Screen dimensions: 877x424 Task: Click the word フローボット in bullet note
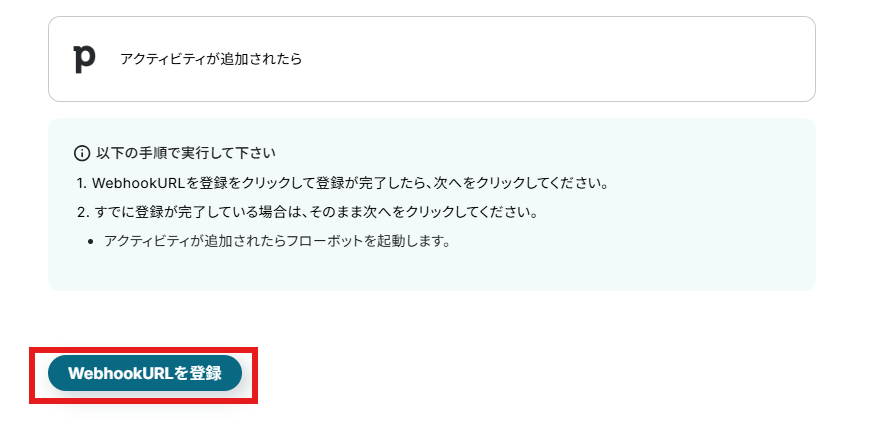point(334,242)
